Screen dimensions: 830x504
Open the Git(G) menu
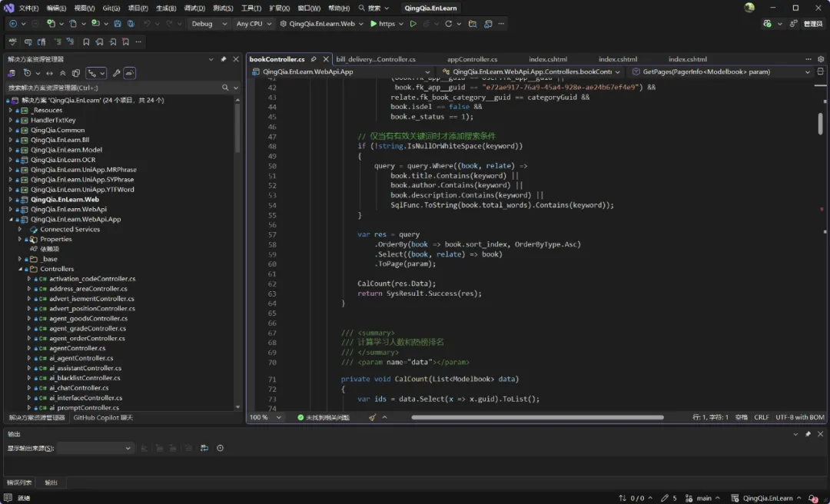111,8
